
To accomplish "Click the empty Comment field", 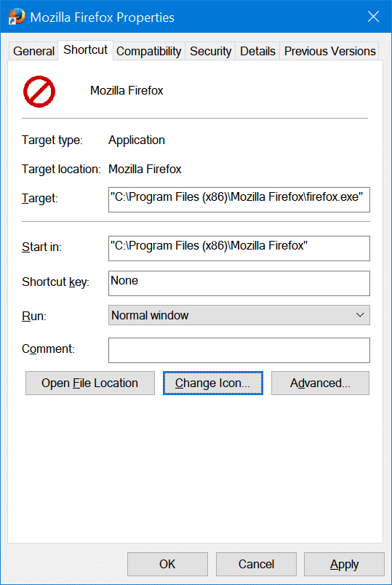I will (239, 350).
